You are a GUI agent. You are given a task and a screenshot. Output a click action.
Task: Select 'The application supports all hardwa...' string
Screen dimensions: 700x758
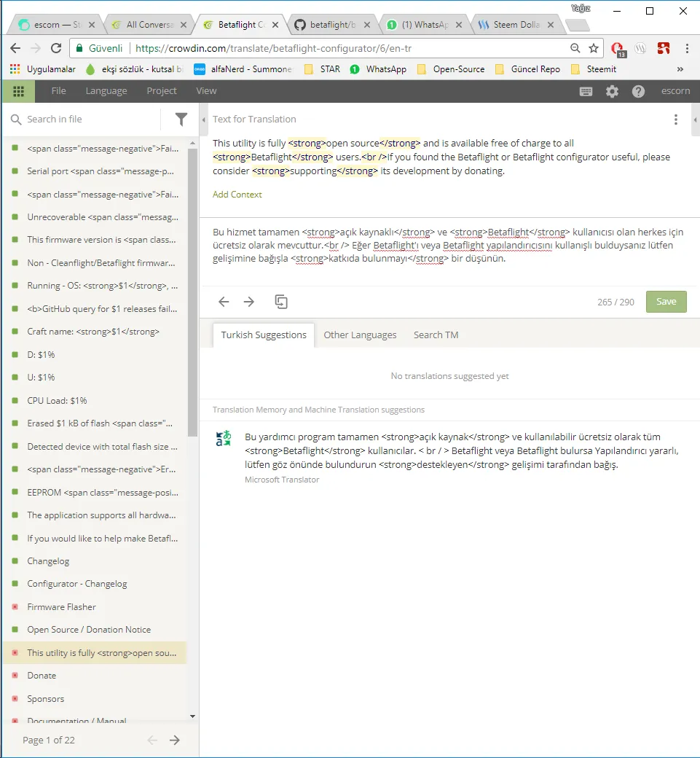(x=95, y=515)
